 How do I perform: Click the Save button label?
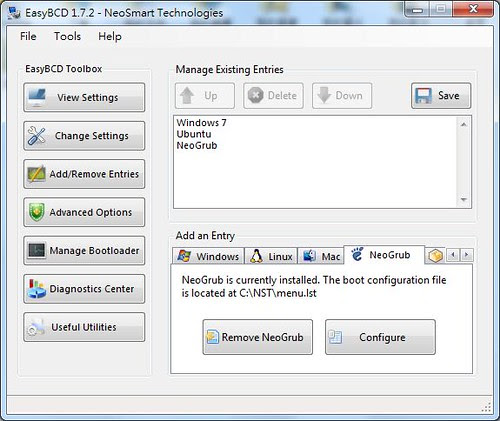[449, 96]
